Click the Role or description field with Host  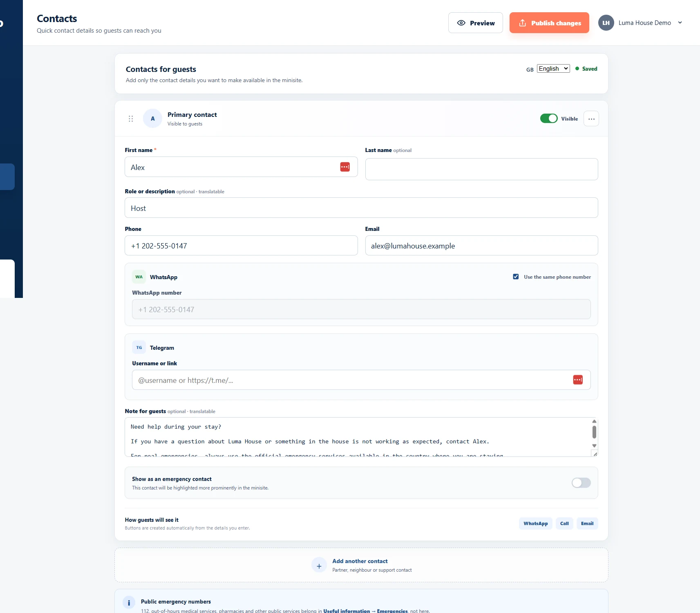361,208
